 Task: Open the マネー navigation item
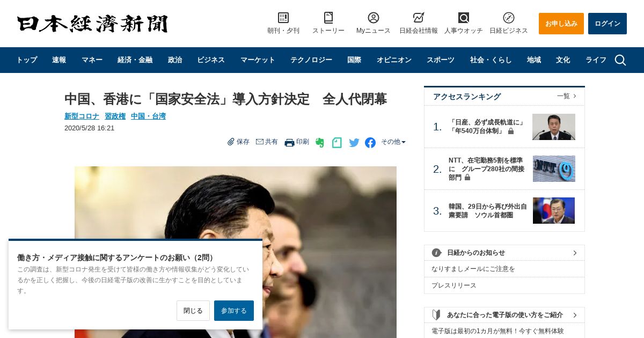(x=92, y=60)
